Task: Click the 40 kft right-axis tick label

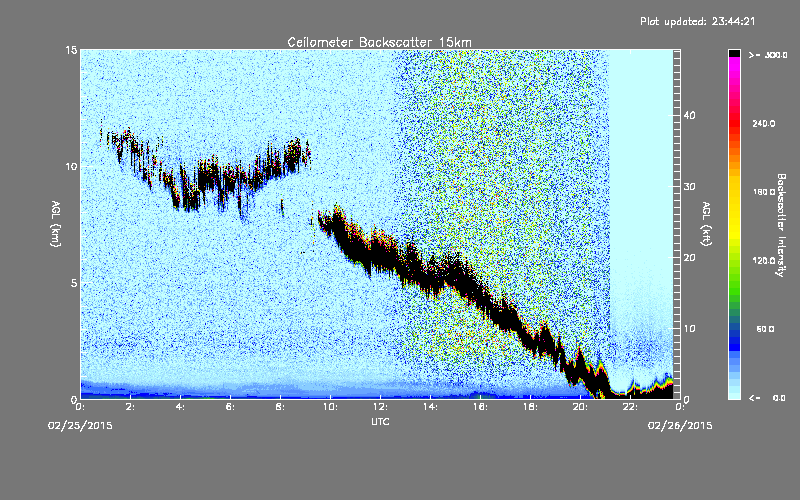Action: coord(689,115)
